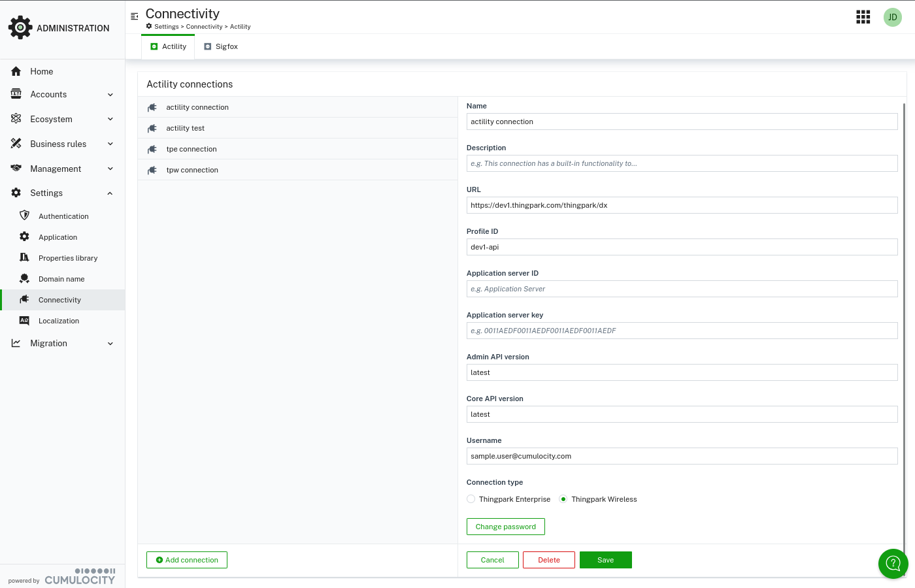Select the Home icon in the sidebar
This screenshot has width=915, height=588.
point(16,71)
